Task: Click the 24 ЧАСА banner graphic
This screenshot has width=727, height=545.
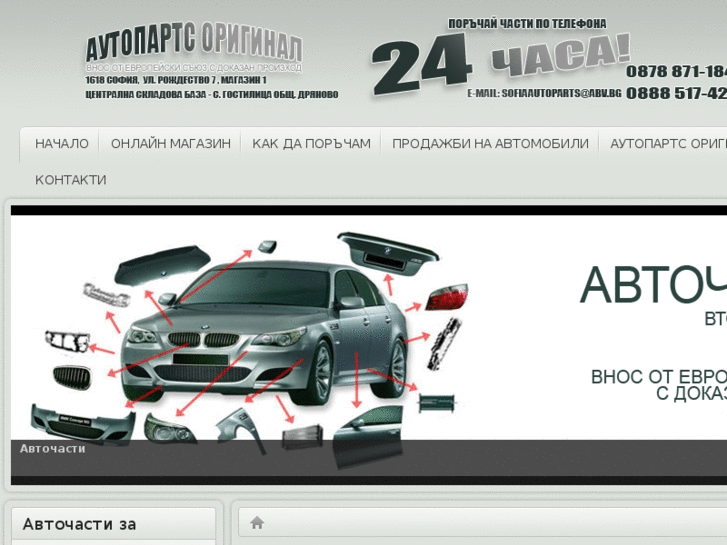Action: (501, 63)
